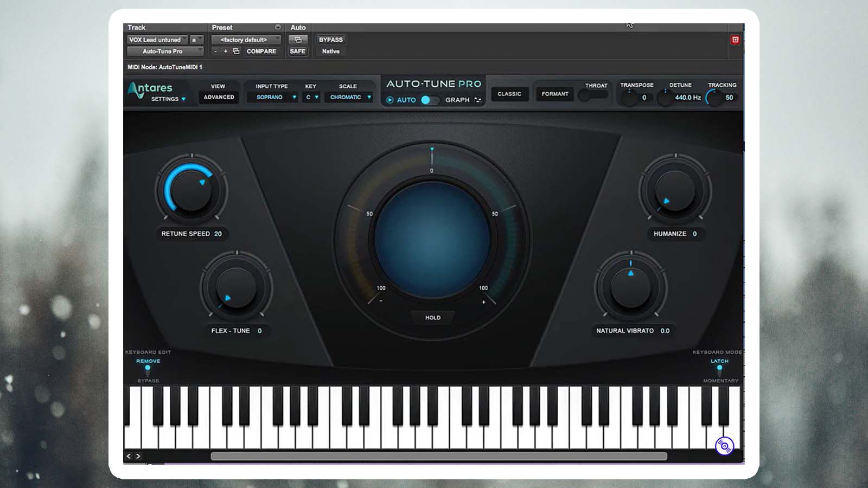
Task: Click the keyboard scroll left arrow
Action: point(129,456)
